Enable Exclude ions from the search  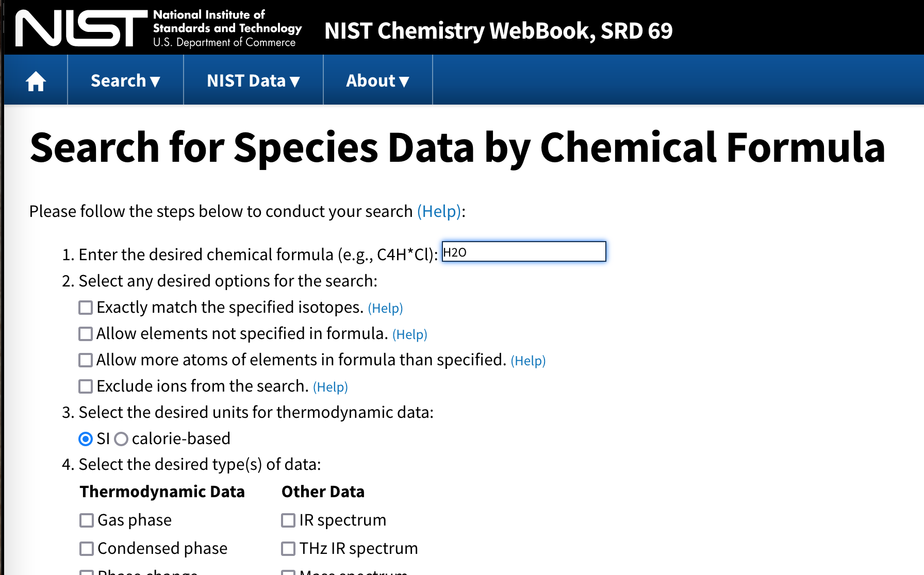[x=86, y=386]
